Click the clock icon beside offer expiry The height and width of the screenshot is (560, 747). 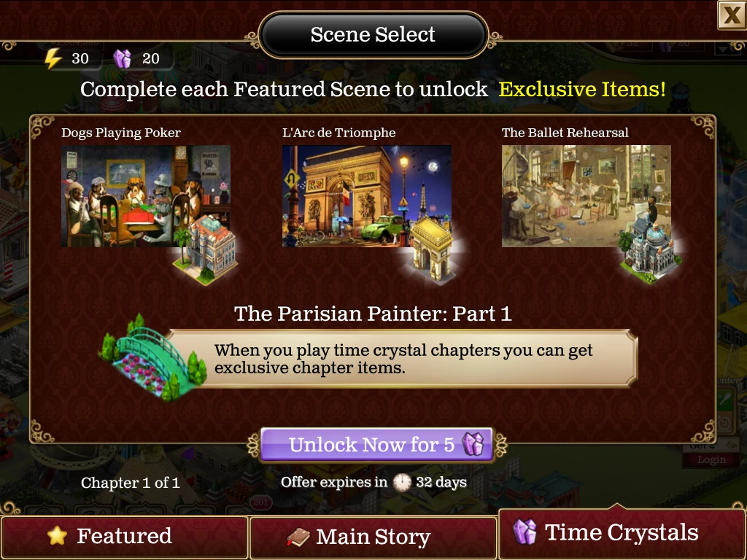(402, 483)
